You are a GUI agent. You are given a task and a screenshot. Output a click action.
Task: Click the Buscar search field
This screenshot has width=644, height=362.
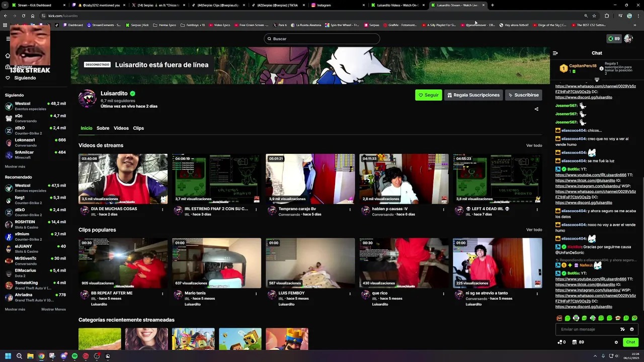tap(322, 39)
